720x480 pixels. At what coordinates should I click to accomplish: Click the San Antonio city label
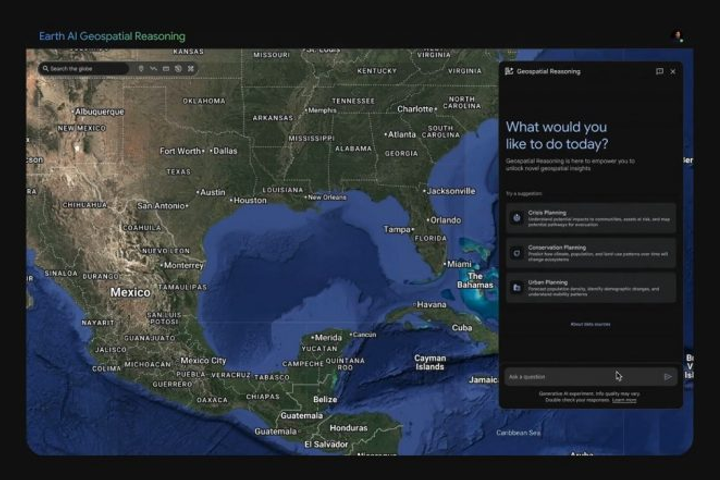pos(163,206)
